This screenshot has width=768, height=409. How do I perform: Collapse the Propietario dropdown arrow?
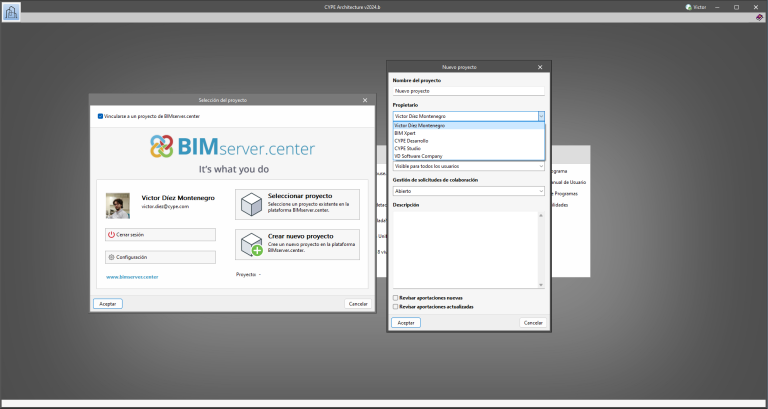(x=541, y=117)
